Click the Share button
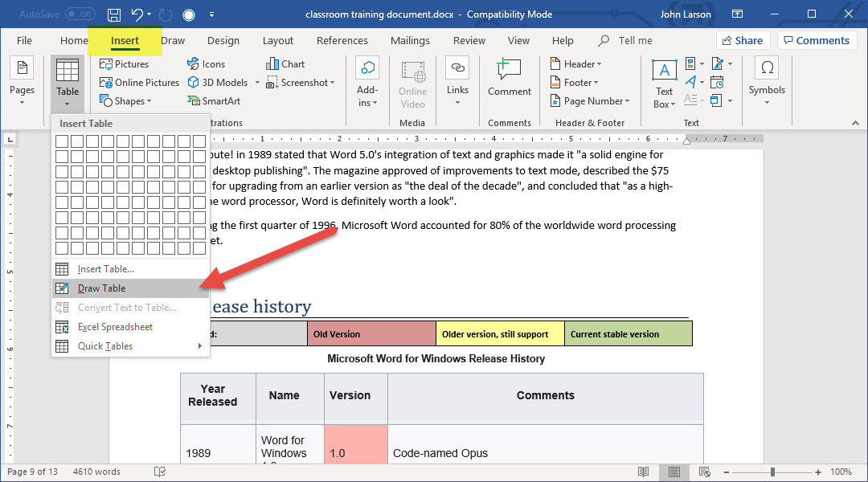 click(743, 41)
